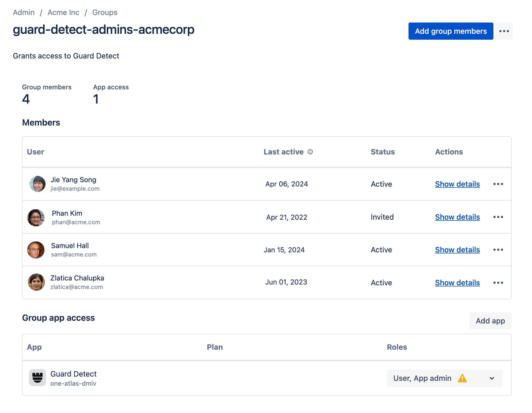Click the name Jie Yang Song
Screen dimensions: 532x413
[x=73, y=180]
